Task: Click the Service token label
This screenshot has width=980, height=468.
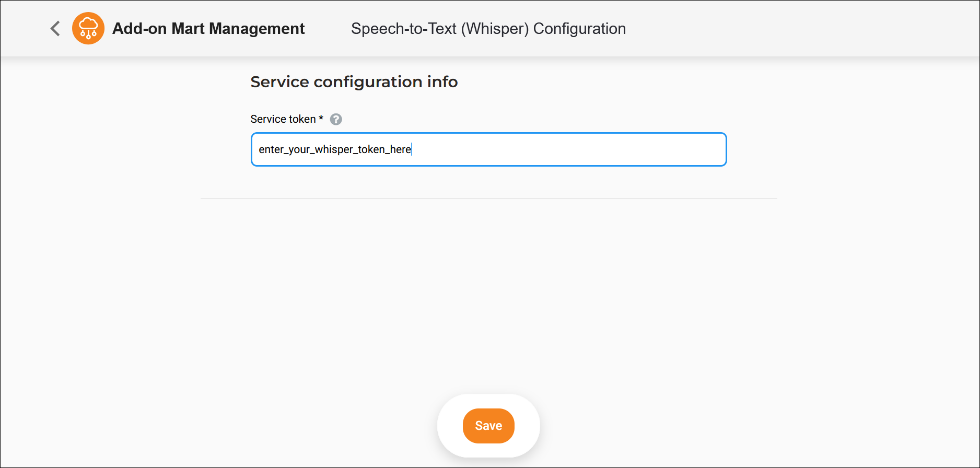Action: (x=287, y=119)
